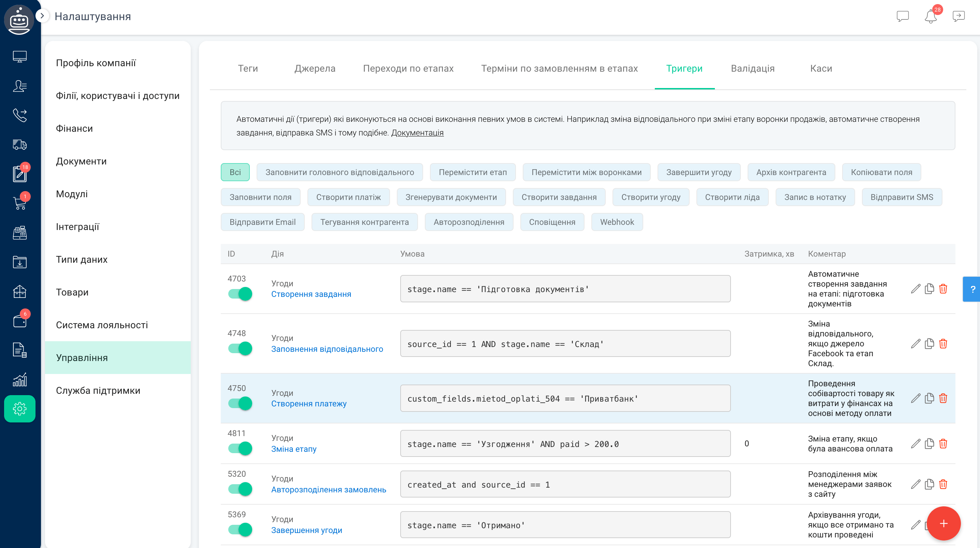Edit trigger 5320 with pencil icon
The width and height of the screenshot is (980, 548).
(916, 485)
